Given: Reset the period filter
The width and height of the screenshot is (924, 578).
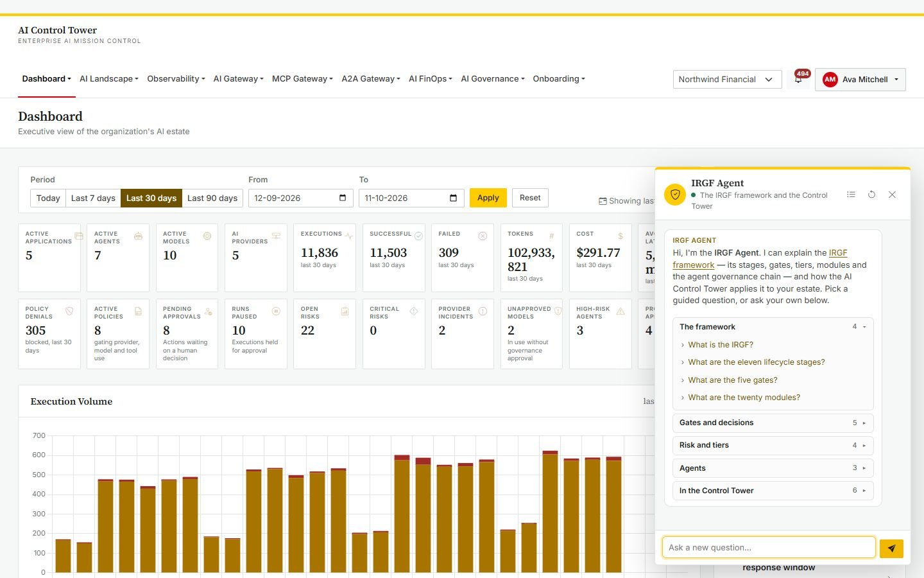Looking at the screenshot, I should tap(530, 198).
